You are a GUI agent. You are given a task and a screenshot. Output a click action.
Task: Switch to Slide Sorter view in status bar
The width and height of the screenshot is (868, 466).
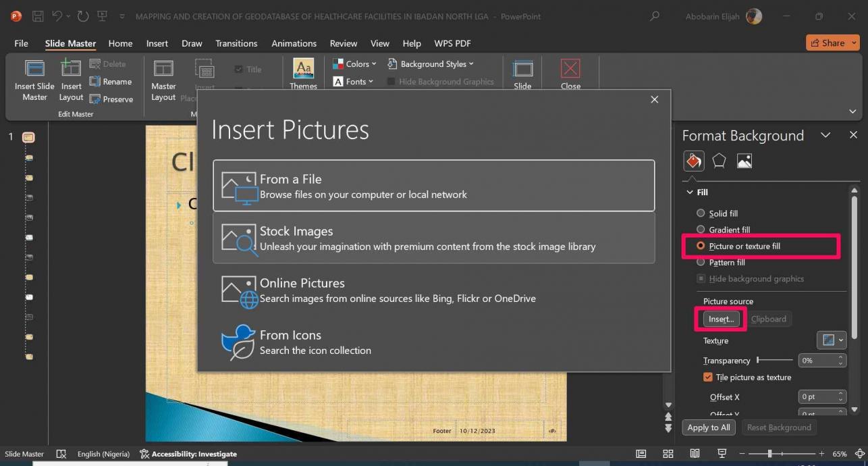[x=668, y=454]
